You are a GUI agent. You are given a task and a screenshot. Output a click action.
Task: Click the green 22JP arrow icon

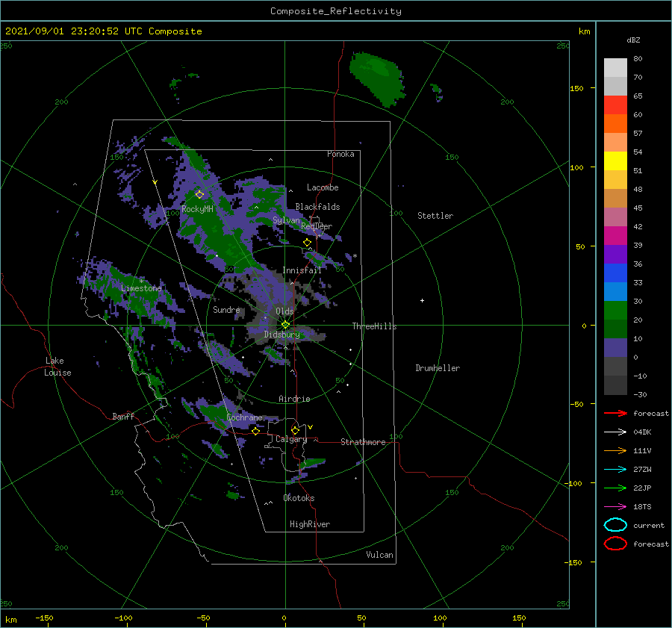pyautogui.click(x=615, y=488)
